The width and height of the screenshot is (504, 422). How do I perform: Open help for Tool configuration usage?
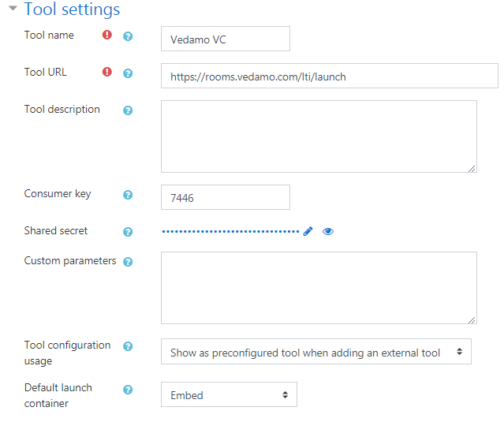tap(128, 346)
